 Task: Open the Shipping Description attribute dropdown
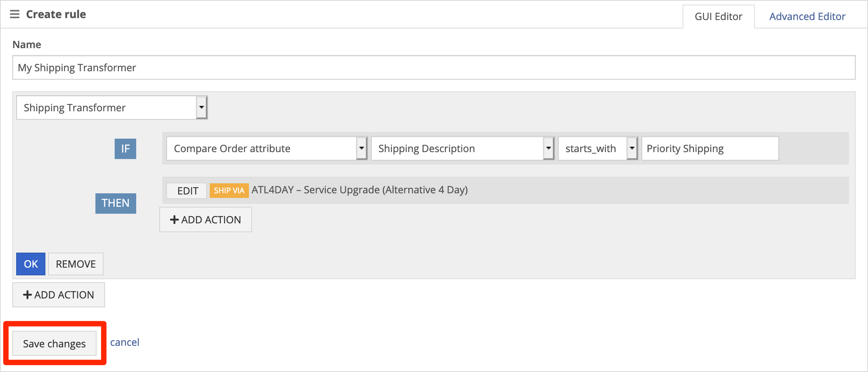pyautogui.click(x=462, y=148)
